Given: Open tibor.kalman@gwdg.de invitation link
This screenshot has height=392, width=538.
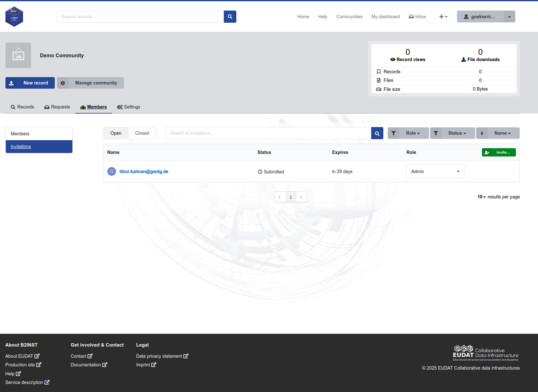Looking at the screenshot, I should coord(144,172).
